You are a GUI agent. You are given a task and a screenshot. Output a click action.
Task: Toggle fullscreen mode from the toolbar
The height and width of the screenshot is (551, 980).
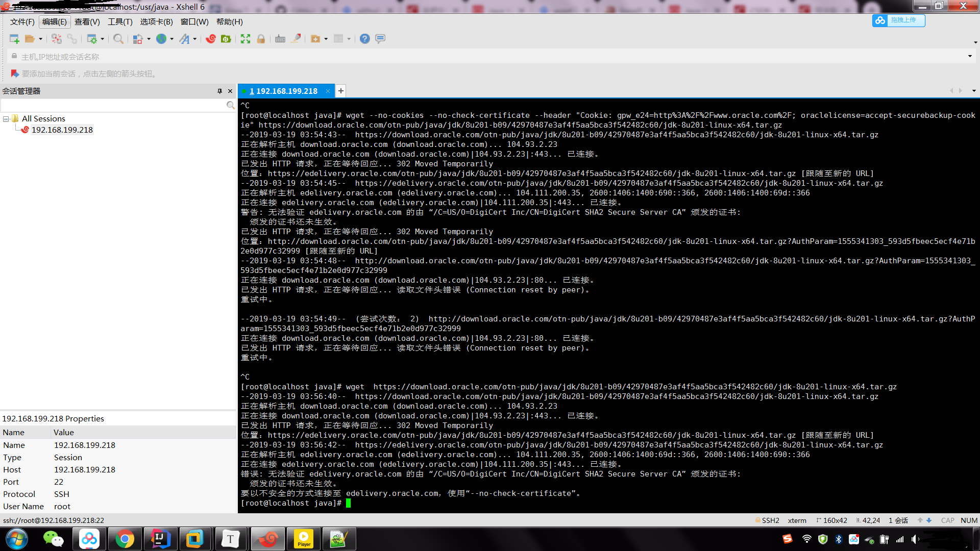245,39
